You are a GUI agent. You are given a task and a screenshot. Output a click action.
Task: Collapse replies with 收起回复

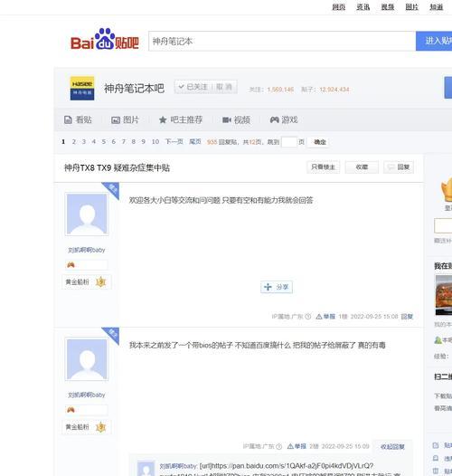pyautogui.click(x=392, y=447)
